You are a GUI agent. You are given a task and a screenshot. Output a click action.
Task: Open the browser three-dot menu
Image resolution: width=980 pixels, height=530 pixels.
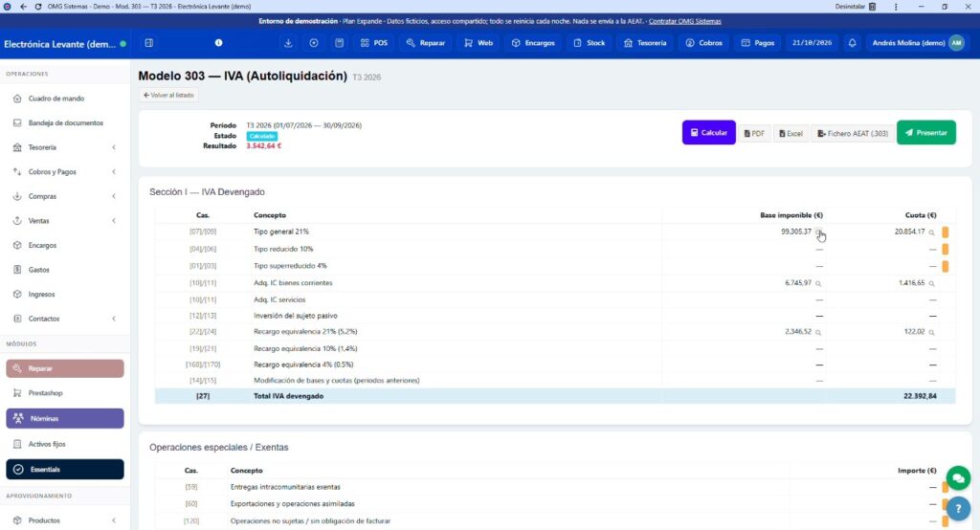point(896,7)
